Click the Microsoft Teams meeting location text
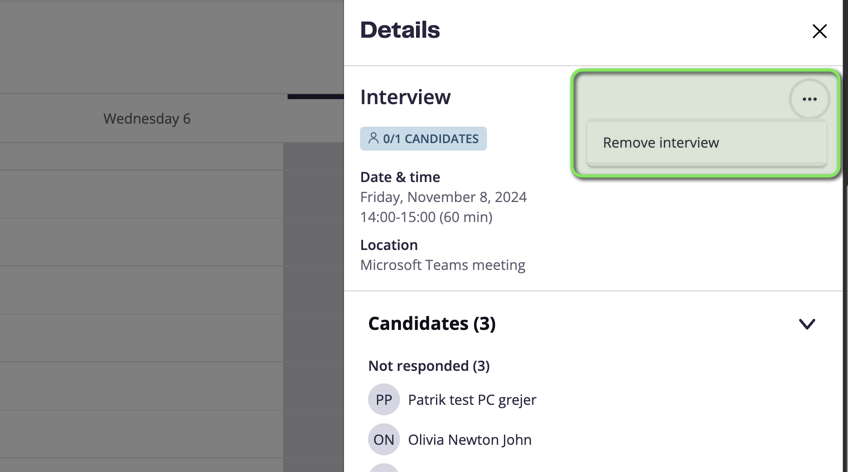Image resolution: width=848 pixels, height=472 pixels. click(442, 265)
